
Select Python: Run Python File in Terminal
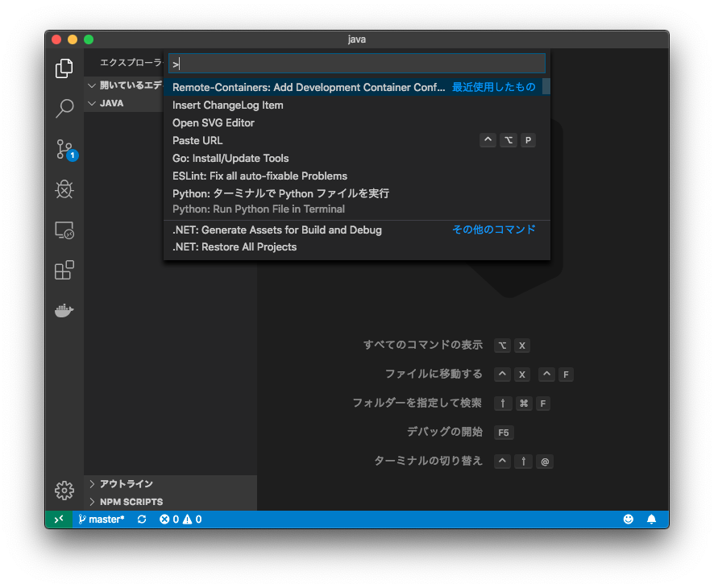(x=356, y=201)
